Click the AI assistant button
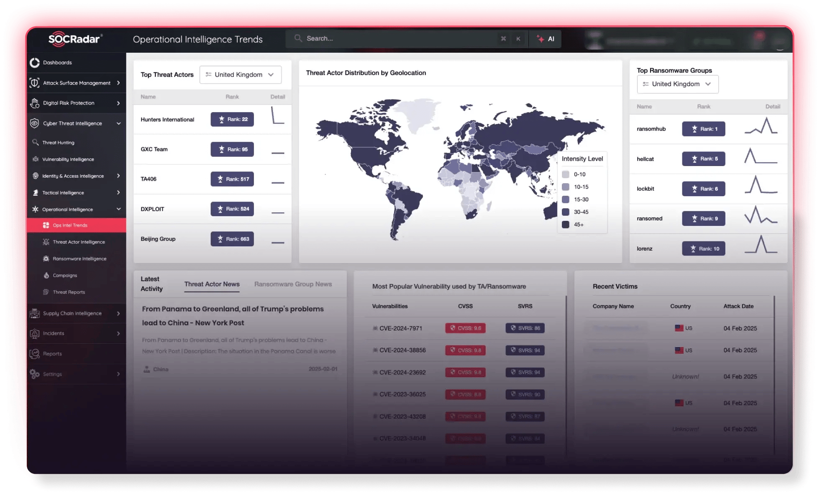This screenshot has height=504, width=820. [545, 39]
